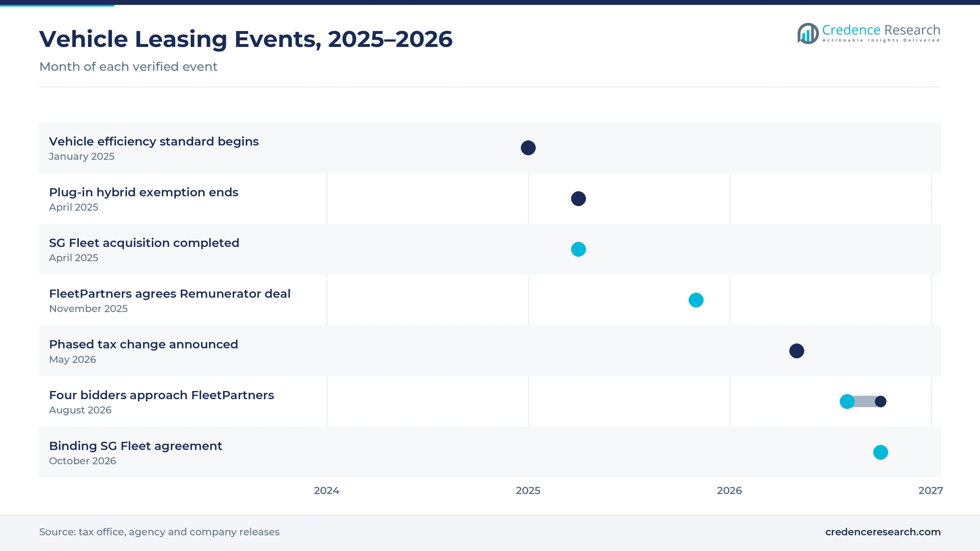Click the 'August 2026' date text
This screenshot has width=980, height=551.
80,410
